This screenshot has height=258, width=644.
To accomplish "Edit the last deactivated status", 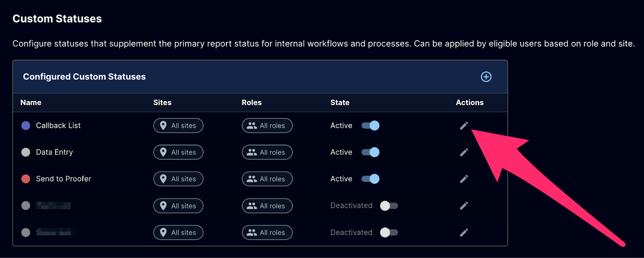I will [464, 232].
